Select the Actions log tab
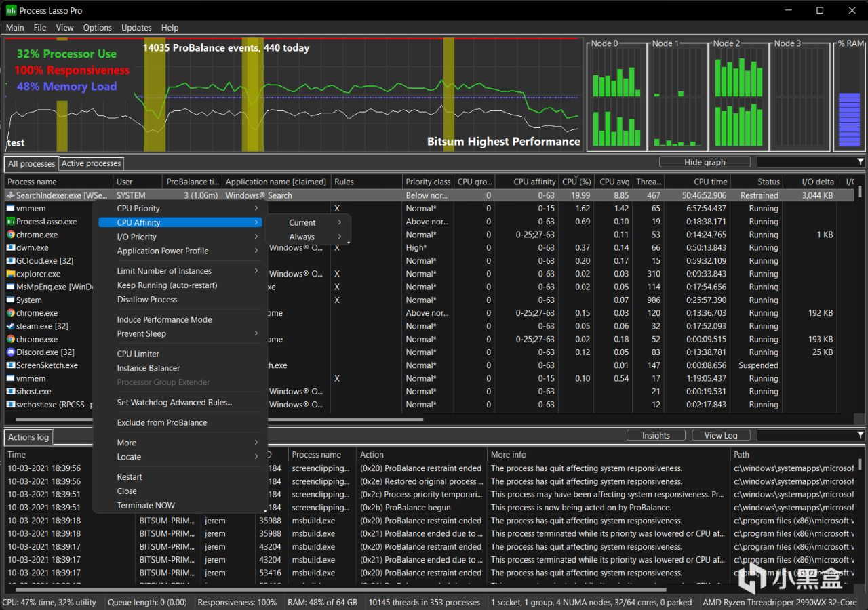The height and width of the screenshot is (610, 868). 28,437
